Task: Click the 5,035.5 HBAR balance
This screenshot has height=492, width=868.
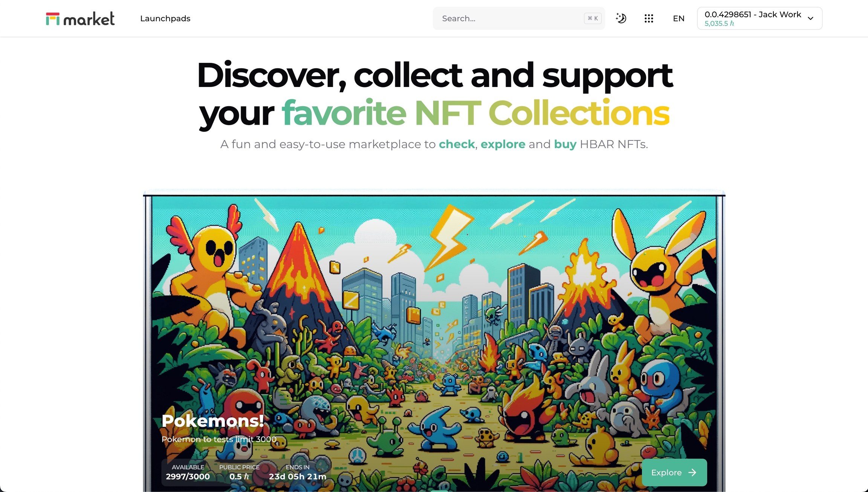Action: point(719,23)
